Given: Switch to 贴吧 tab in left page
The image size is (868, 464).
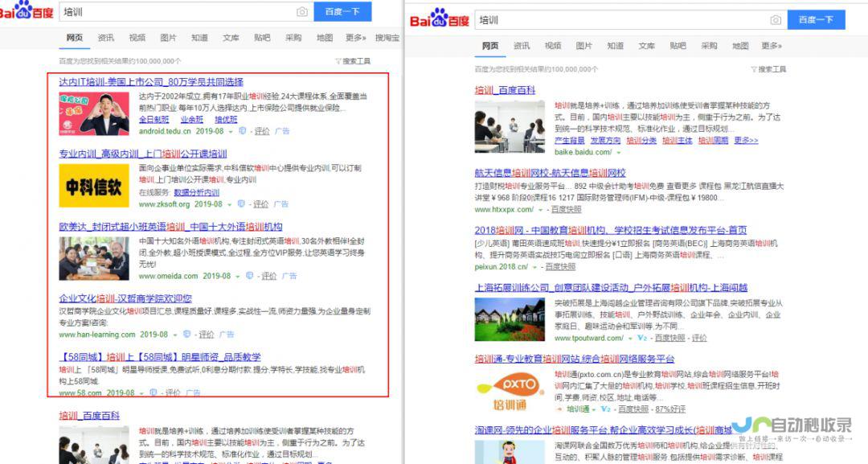Looking at the screenshot, I should [x=262, y=38].
